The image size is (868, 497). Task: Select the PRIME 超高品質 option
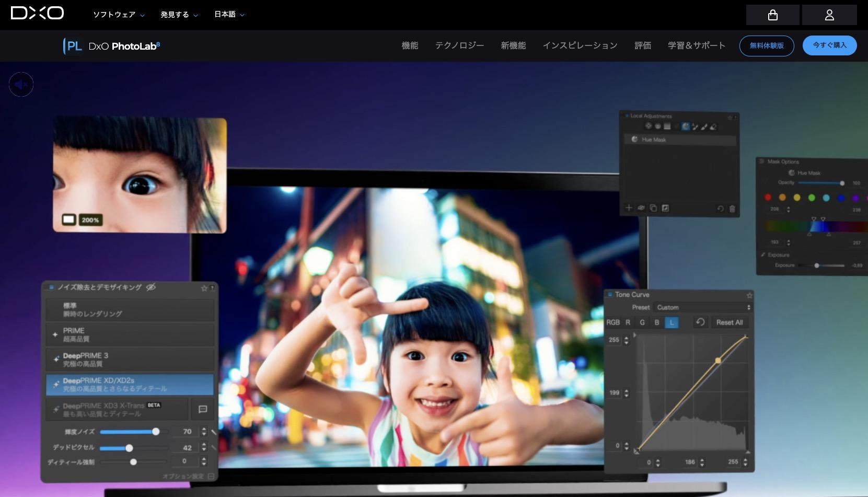(x=130, y=334)
